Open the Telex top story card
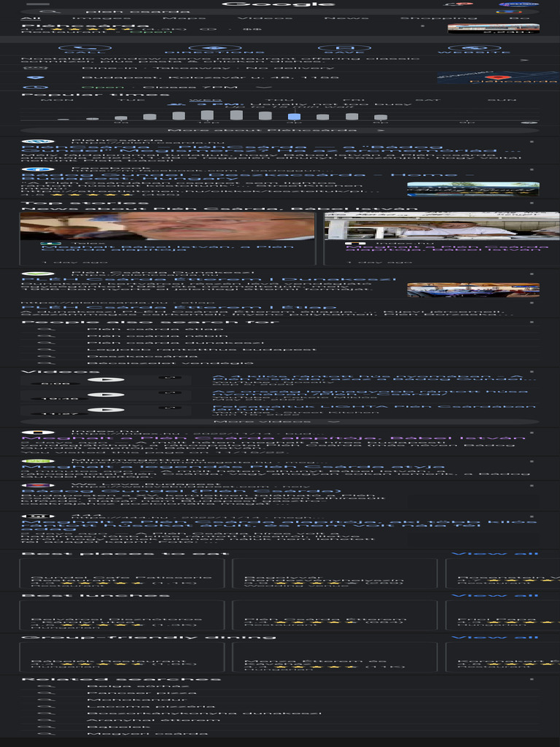This screenshot has width=560, height=747. point(167,239)
